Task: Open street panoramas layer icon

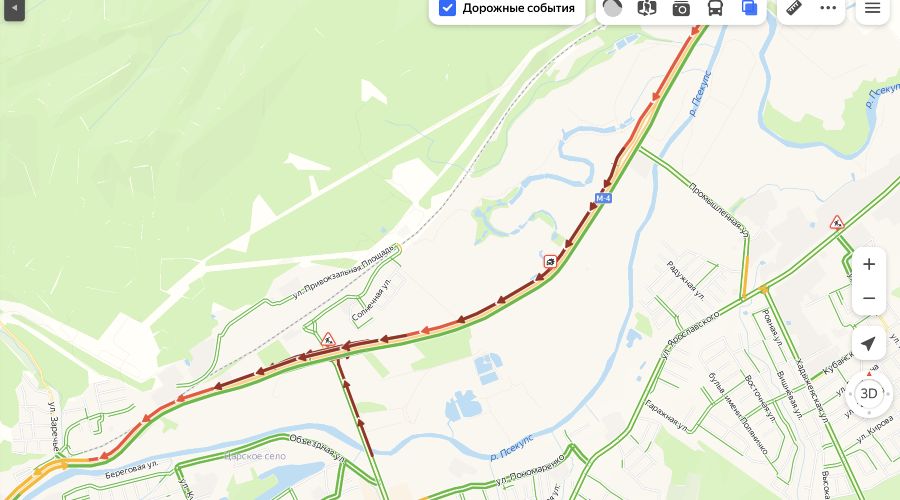Action: click(x=647, y=8)
